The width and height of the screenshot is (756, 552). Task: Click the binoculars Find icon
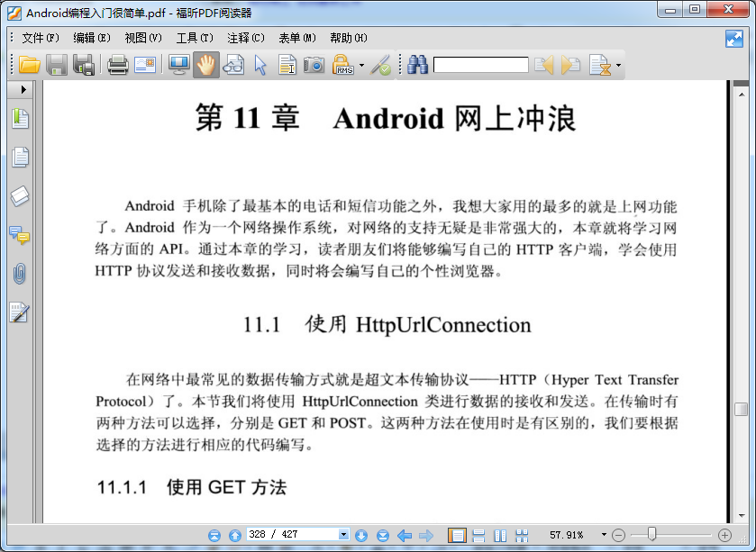pyautogui.click(x=417, y=65)
